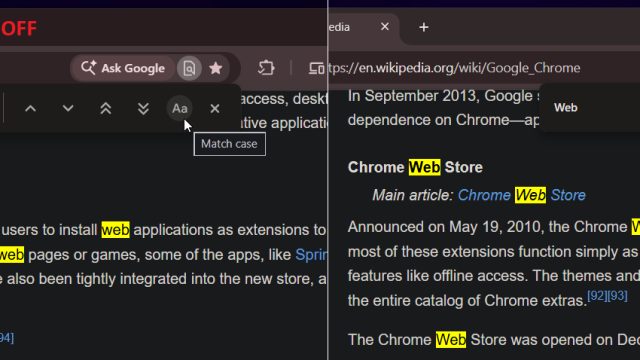Screen dimensions: 640x360
Task: Click the bookmark star icon
Action: tap(216, 68)
